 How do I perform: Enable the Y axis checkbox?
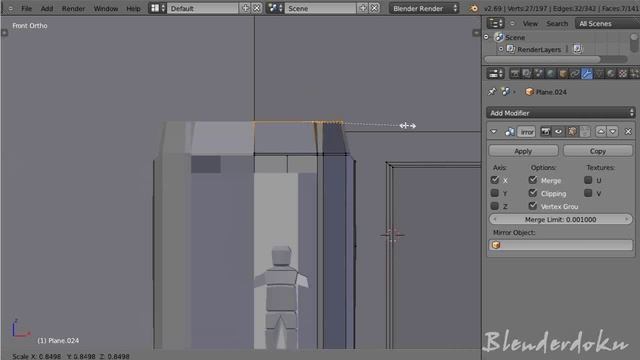coord(495,193)
